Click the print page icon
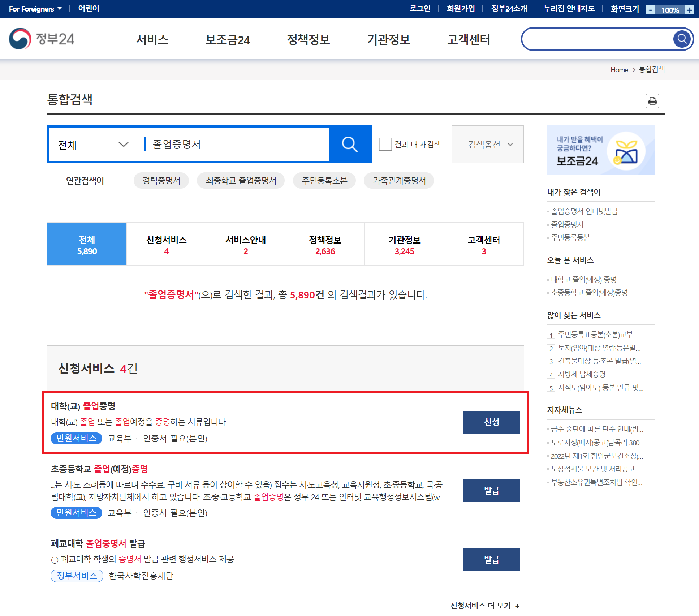 tap(652, 101)
